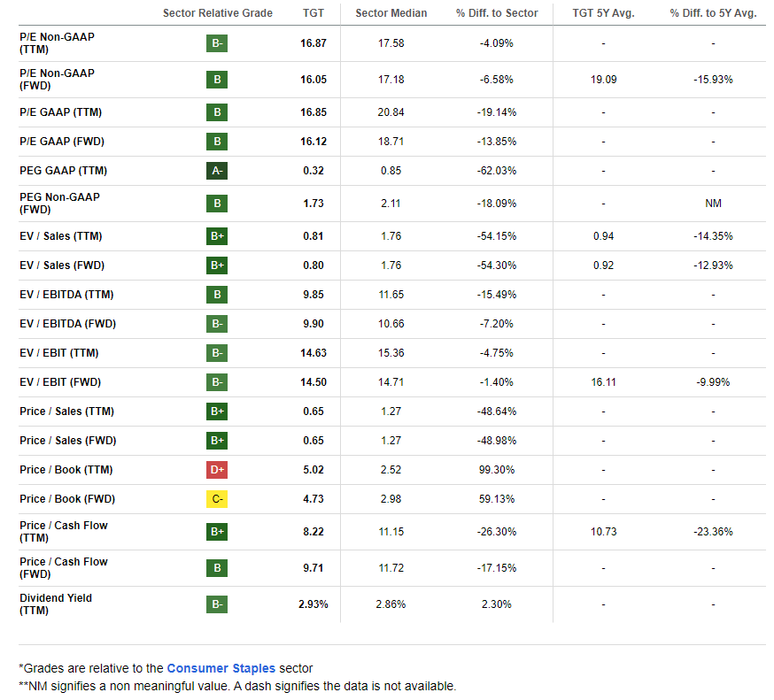The height and width of the screenshot is (700, 774).
Task: Click the Sector Relative Grade column header
Action: [218, 13]
